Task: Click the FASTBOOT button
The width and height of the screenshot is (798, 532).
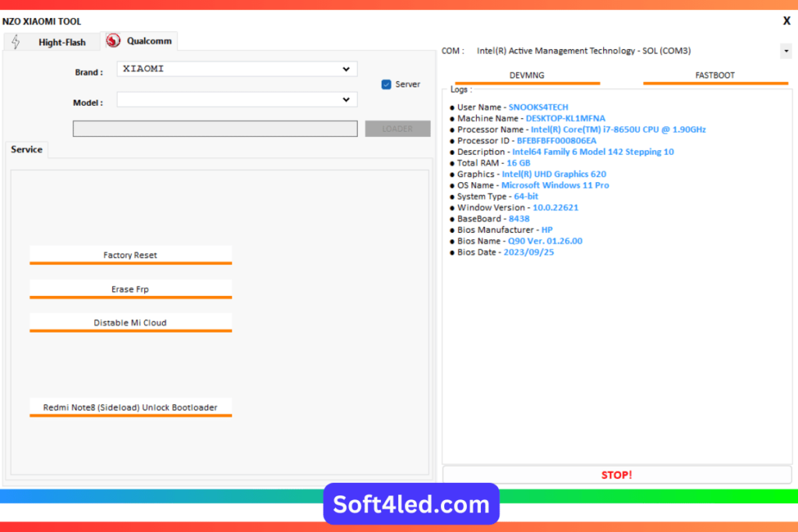Action: click(x=715, y=76)
